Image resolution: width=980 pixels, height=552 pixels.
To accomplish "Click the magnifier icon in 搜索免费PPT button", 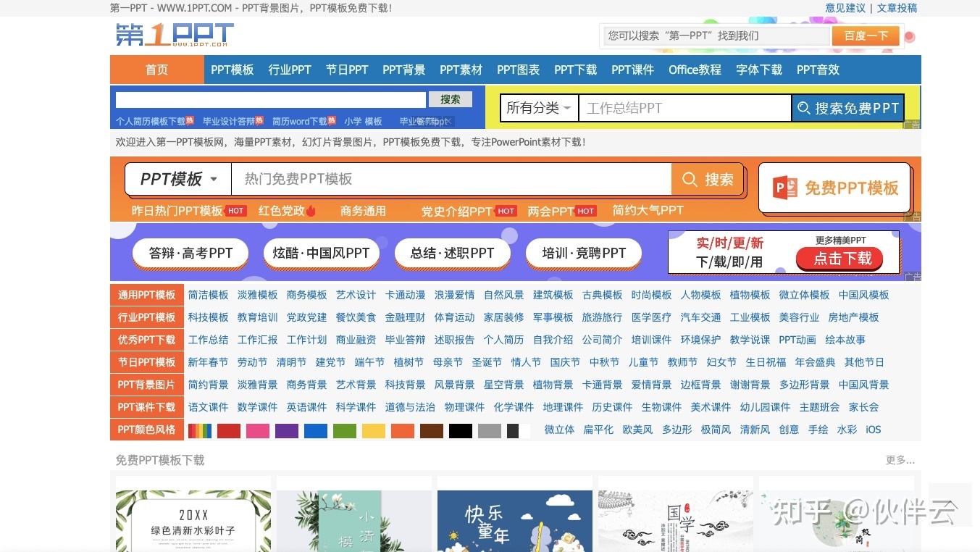I will (x=803, y=108).
